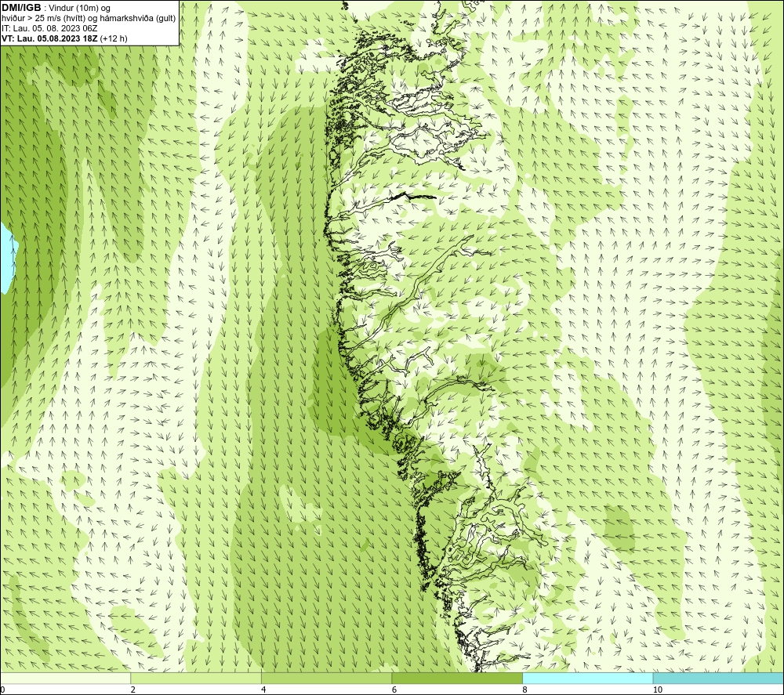Click the 'hviður > 25 m/s (hvítt)' text line

(89, 19)
